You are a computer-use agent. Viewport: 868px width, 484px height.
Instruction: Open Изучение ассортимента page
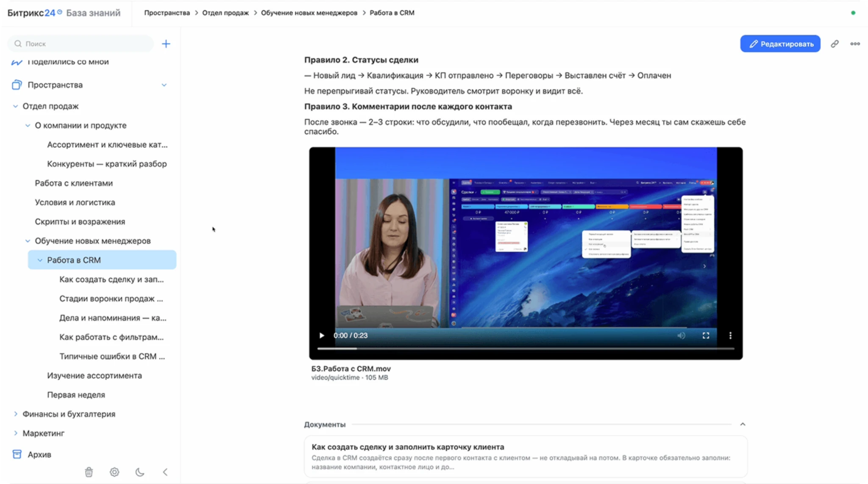coord(95,376)
